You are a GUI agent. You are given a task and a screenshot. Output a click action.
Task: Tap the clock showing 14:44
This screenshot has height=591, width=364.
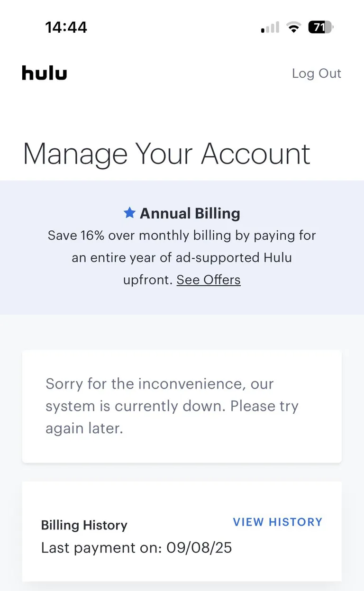[x=66, y=27]
